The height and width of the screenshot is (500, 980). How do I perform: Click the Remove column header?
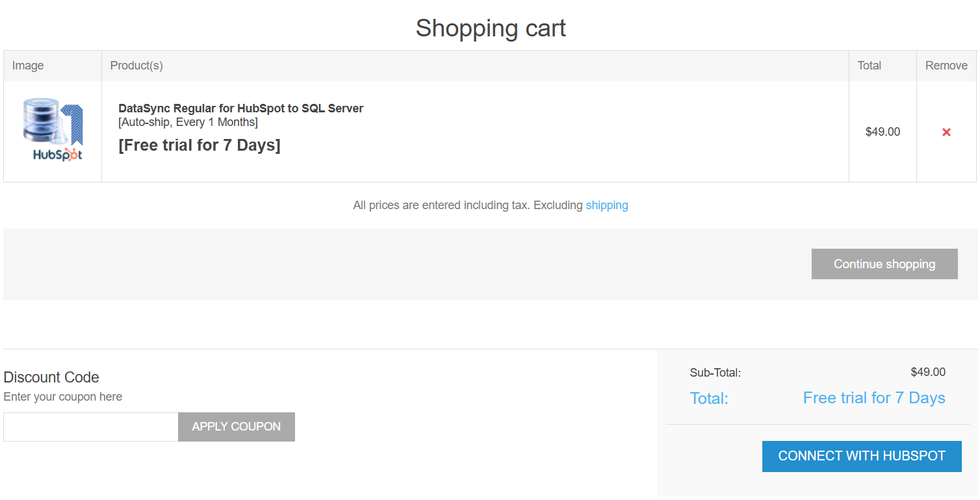coord(946,66)
